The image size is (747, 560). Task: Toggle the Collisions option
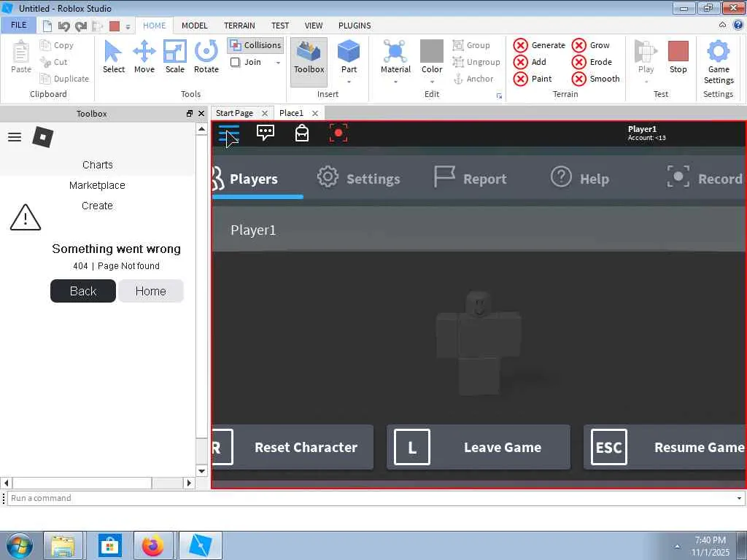tap(256, 45)
